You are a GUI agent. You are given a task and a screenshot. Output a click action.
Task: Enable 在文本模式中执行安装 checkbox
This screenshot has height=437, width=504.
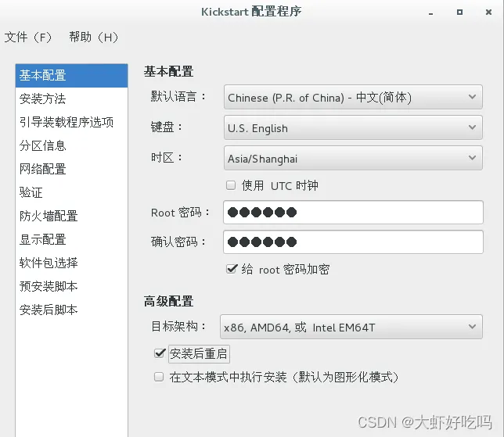(159, 377)
